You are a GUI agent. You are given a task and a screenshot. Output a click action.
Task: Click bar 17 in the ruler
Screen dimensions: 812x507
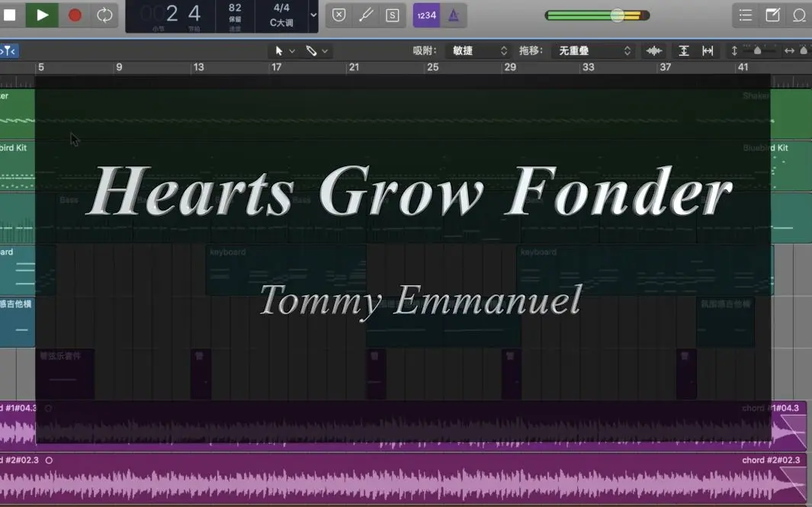276,67
